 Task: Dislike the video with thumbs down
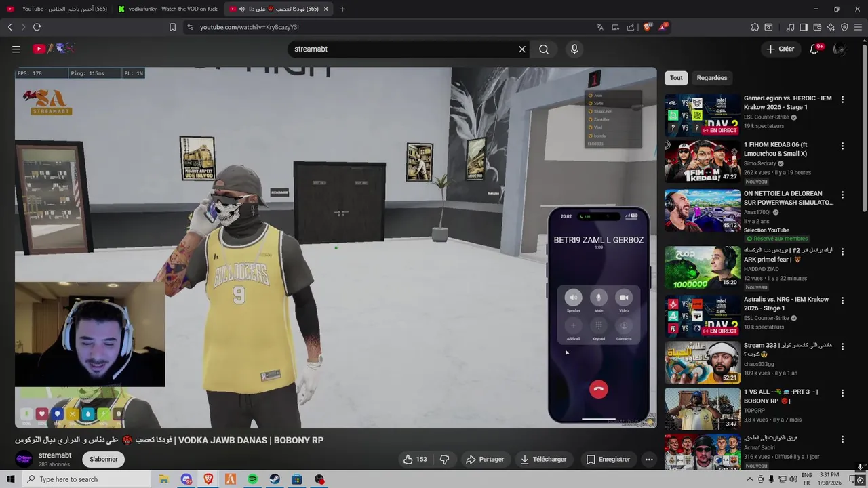(x=444, y=459)
